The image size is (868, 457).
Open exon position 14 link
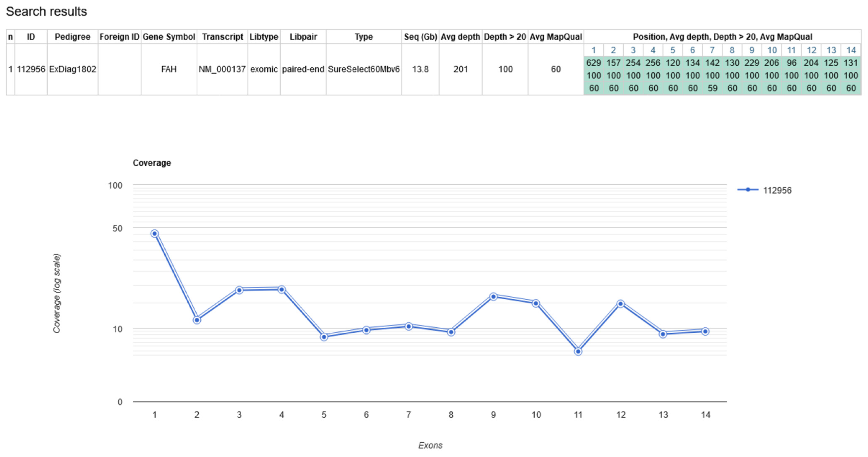click(x=851, y=50)
